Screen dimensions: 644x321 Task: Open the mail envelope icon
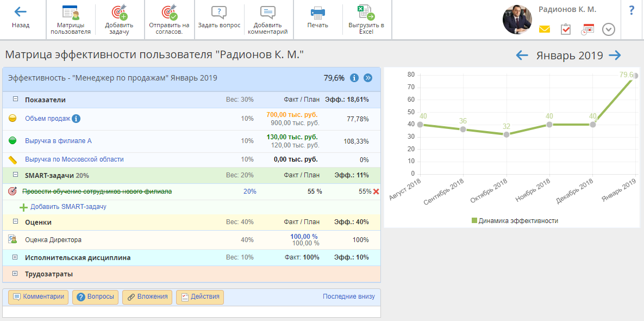point(545,29)
